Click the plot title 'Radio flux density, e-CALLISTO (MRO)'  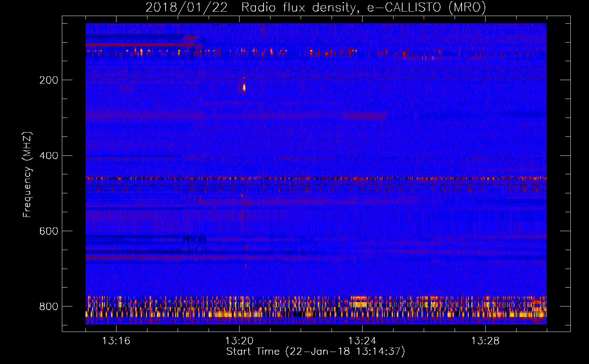pyautogui.click(x=363, y=7)
